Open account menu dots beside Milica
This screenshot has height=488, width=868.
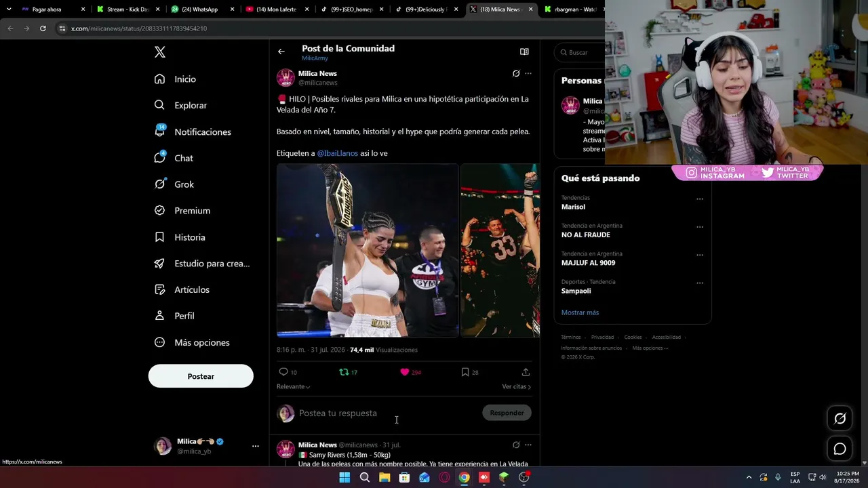[x=256, y=446]
